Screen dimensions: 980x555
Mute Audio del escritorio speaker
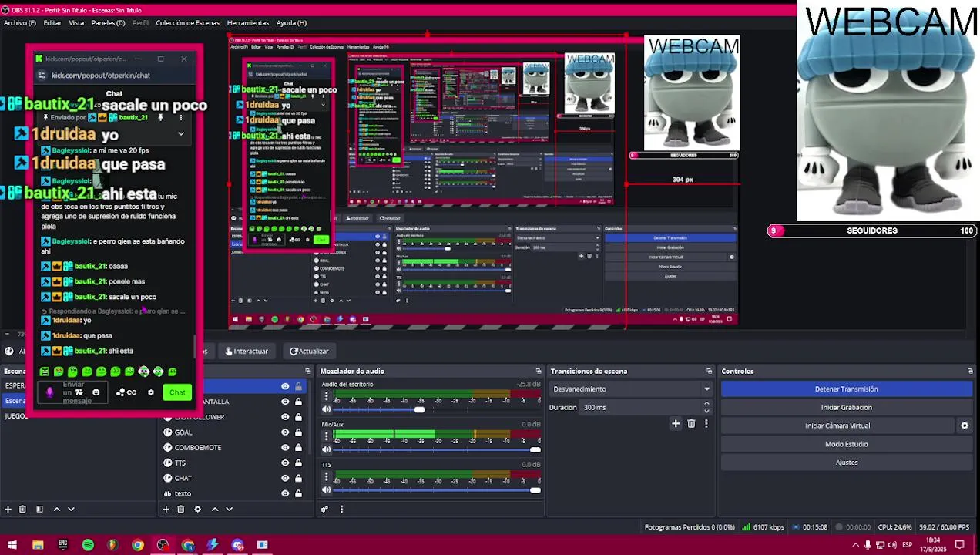(x=326, y=409)
